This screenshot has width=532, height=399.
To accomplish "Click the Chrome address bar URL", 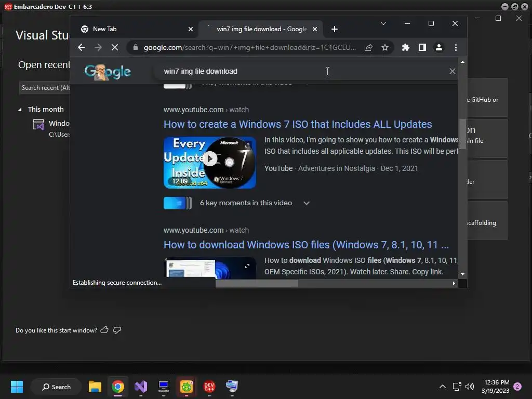I will (249, 47).
